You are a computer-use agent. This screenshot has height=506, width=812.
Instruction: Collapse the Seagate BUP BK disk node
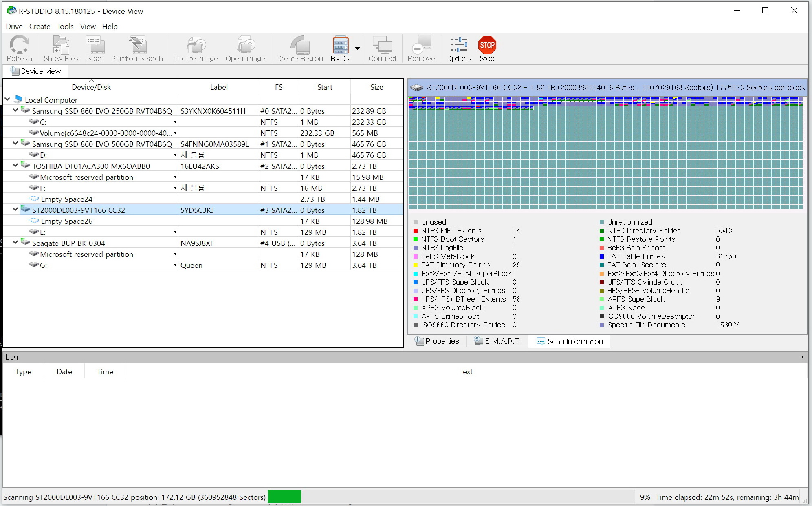coord(15,242)
